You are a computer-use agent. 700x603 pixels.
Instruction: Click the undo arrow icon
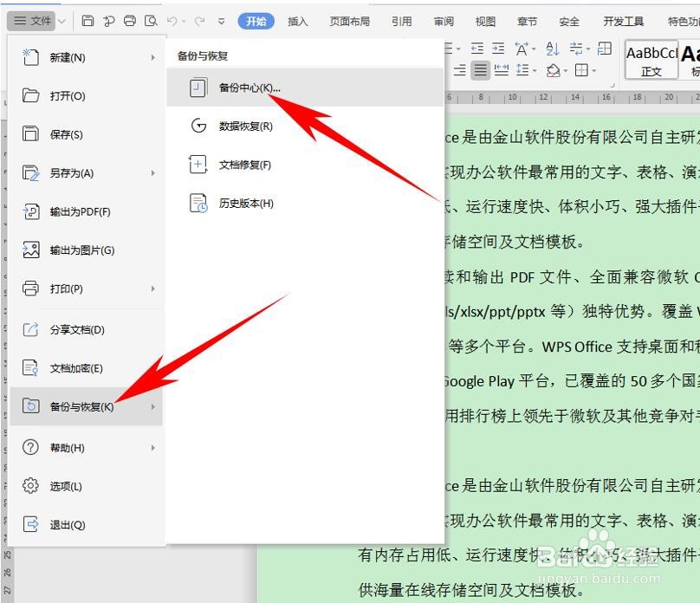click(172, 21)
